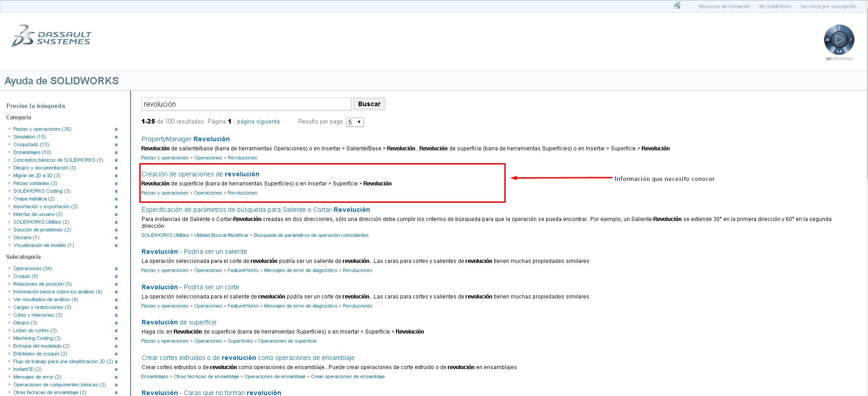Open Revolución de superficie result
This screenshot has width=868, height=396.
coord(179,322)
